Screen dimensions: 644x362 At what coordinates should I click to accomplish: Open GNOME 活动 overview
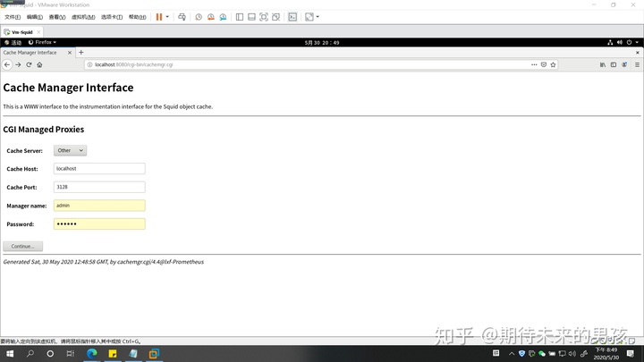(13, 42)
